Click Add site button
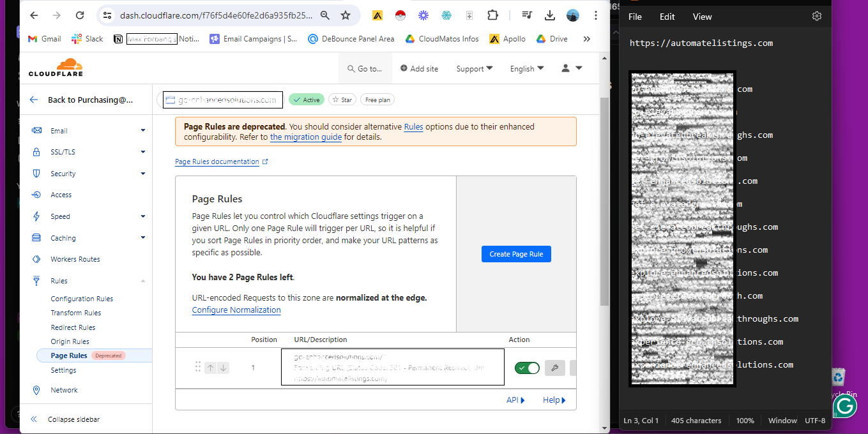The image size is (868, 434). click(420, 68)
